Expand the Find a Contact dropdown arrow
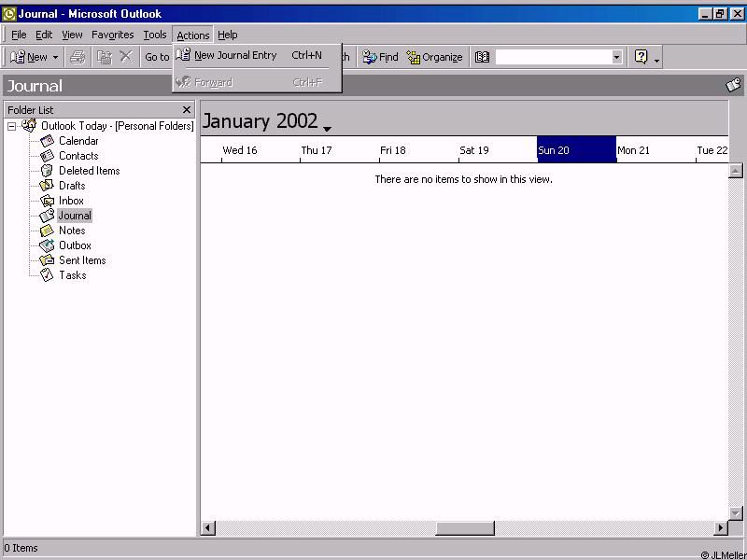 (x=617, y=57)
